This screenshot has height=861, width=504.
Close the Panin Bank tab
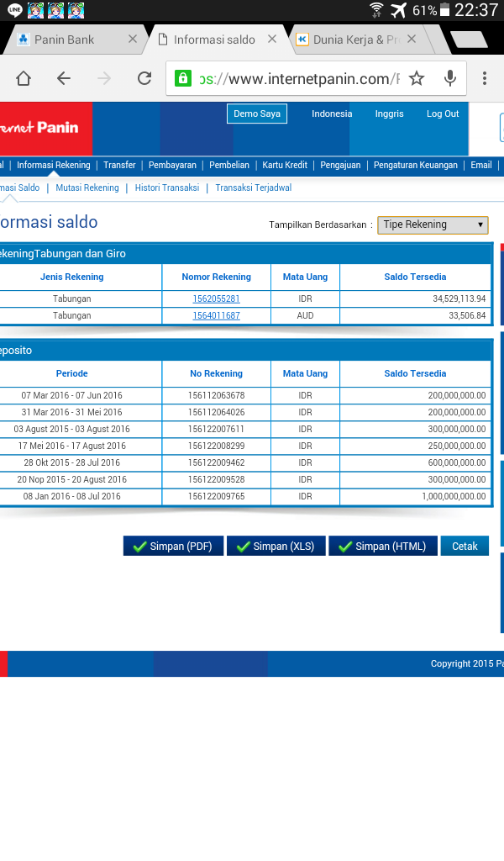tap(132, 39)
